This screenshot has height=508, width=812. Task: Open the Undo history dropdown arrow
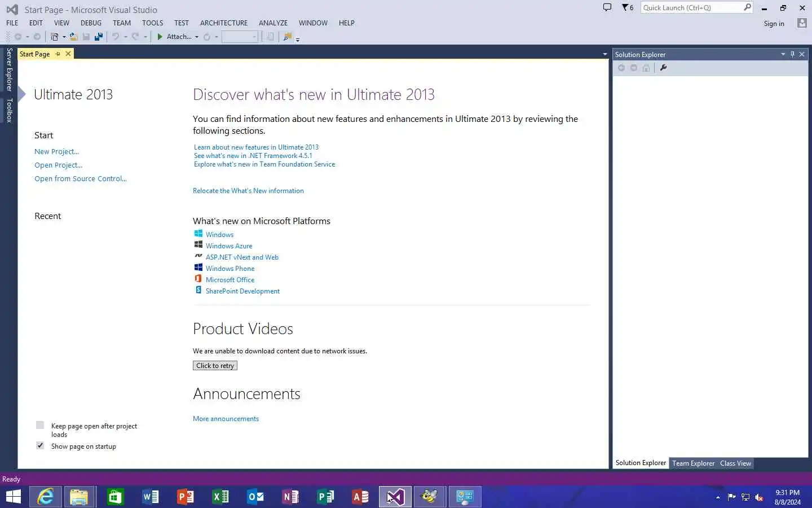point(125,37)
